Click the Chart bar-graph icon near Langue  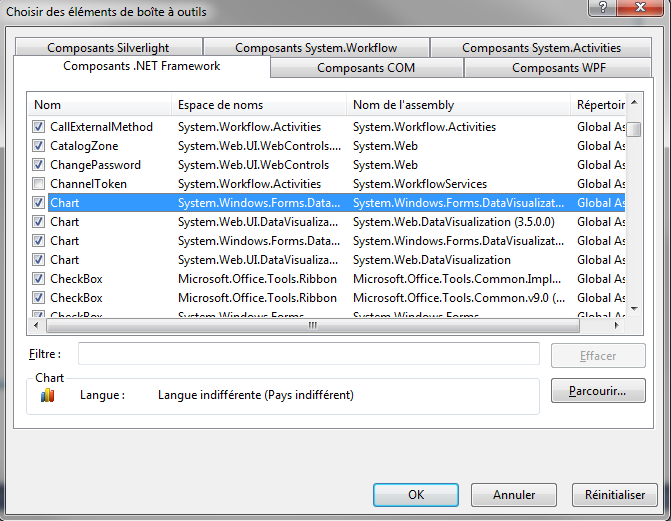47,395
